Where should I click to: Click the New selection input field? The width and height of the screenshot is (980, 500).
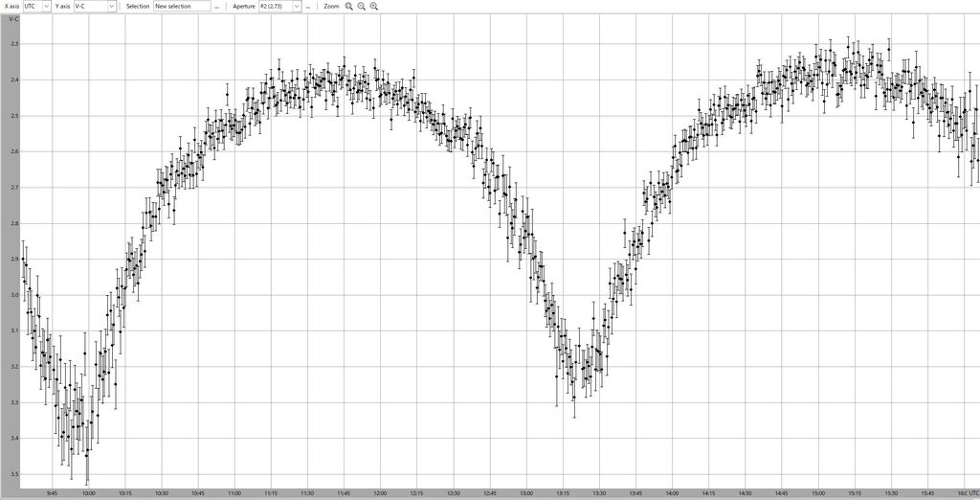(182, 6)
